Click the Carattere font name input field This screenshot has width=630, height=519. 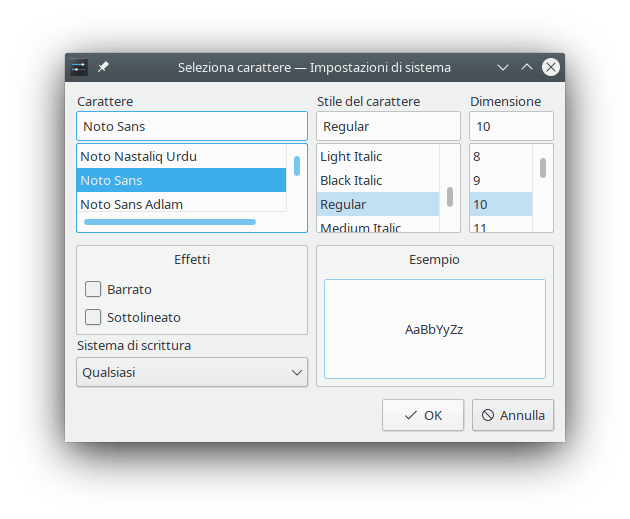[191, 126]
